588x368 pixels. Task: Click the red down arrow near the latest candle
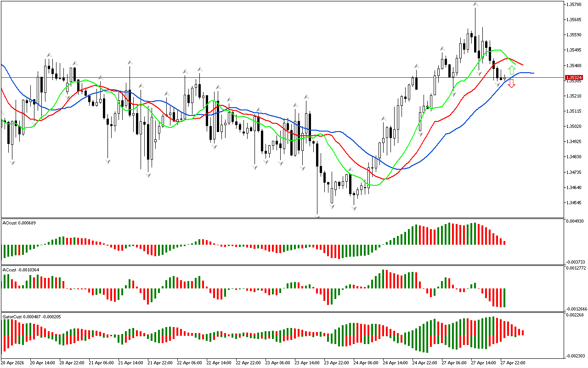pos(512,83)
